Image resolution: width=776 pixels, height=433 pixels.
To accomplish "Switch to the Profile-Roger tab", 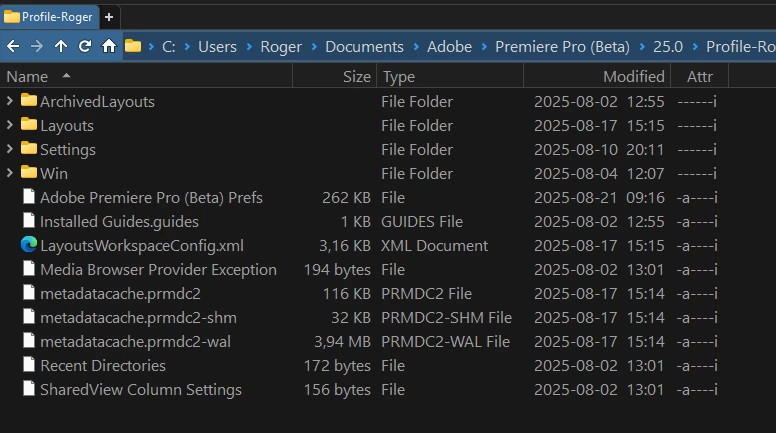I will click(x=49, y=17).
